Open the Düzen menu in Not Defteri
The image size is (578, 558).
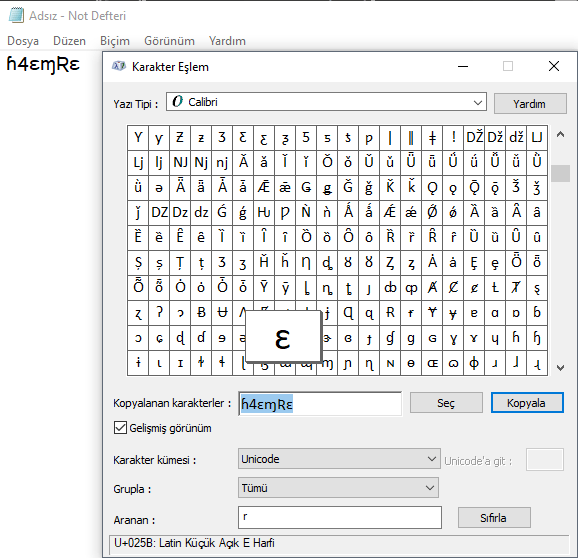pyautogui.click(x=69, y=41)
